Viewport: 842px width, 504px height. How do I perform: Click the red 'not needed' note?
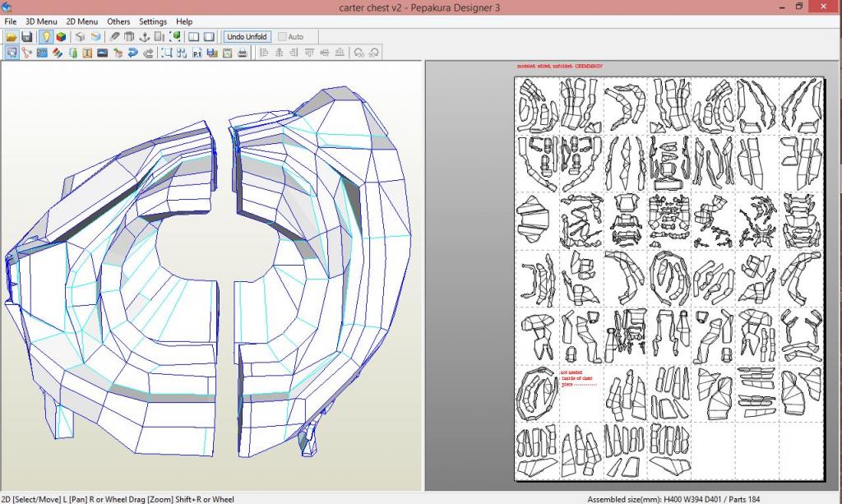coord(578,378)
